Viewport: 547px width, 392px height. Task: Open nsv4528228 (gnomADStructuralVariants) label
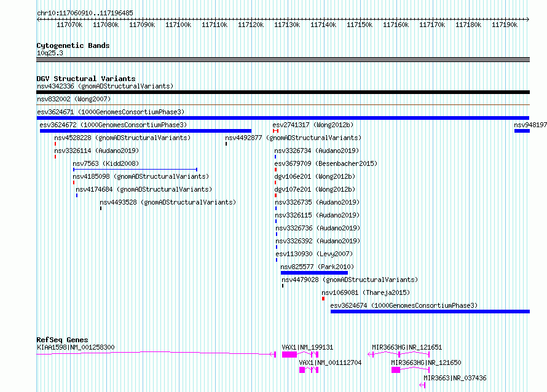pos(122,138)
